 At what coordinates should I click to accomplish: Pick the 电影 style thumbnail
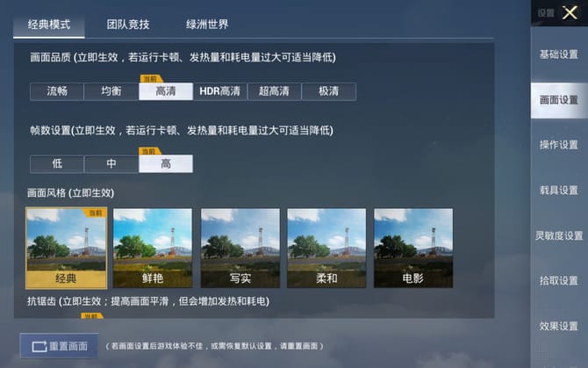[413, 248]
